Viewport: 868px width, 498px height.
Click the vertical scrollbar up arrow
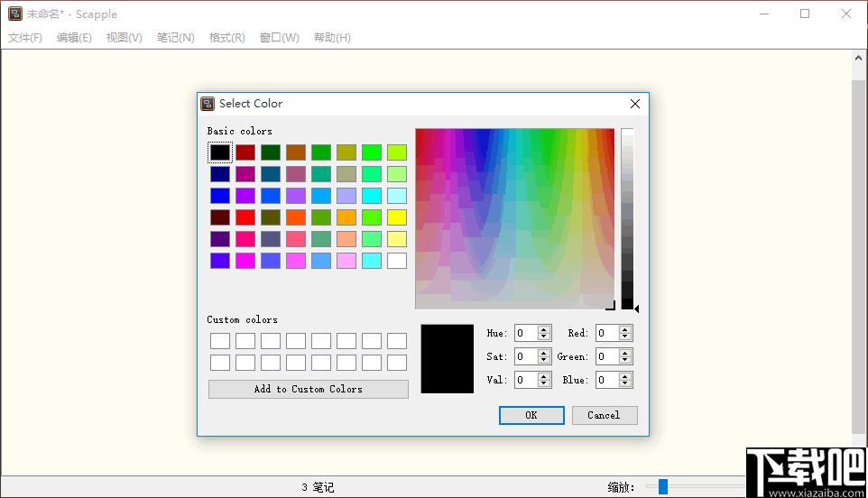tap(858, 58)
